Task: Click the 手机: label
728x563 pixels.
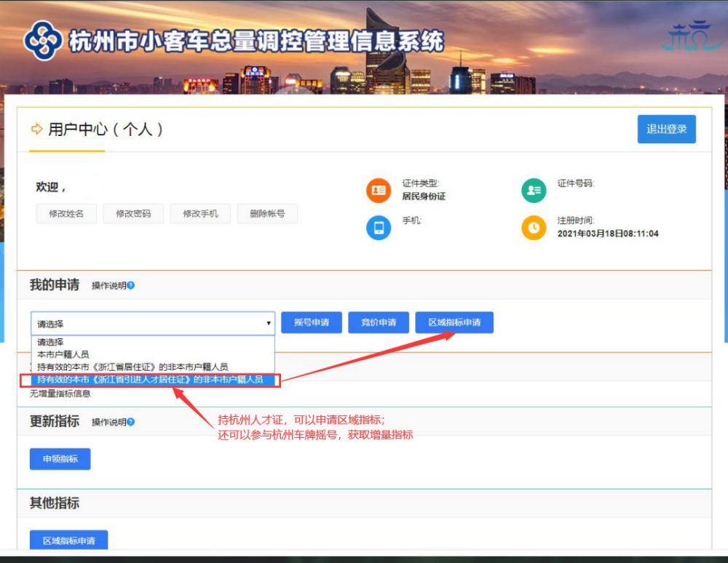Action: [x=412, y=220]
